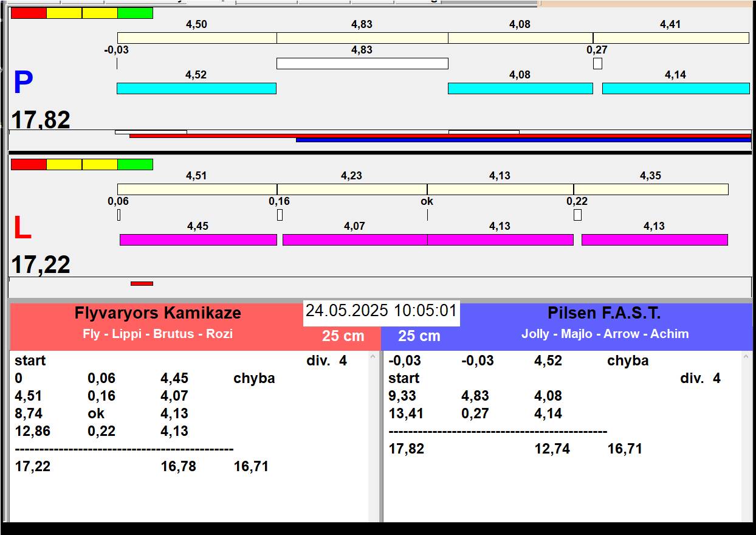Click the 13,41 value in Pilsen results
This screenshot has height=535, width=756.
406,413
